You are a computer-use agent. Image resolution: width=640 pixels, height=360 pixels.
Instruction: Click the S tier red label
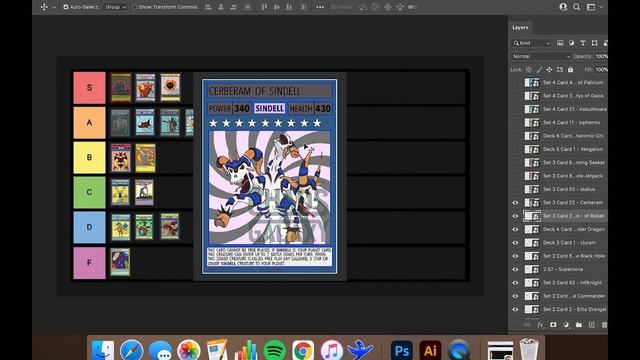pyautogui.click(x=89, y=88)
